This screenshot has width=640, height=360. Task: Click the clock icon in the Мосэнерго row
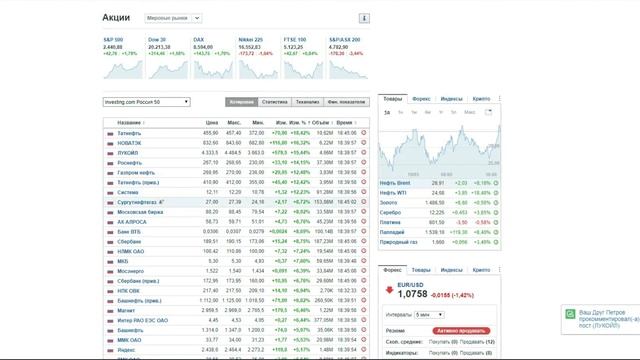point(364,271)
